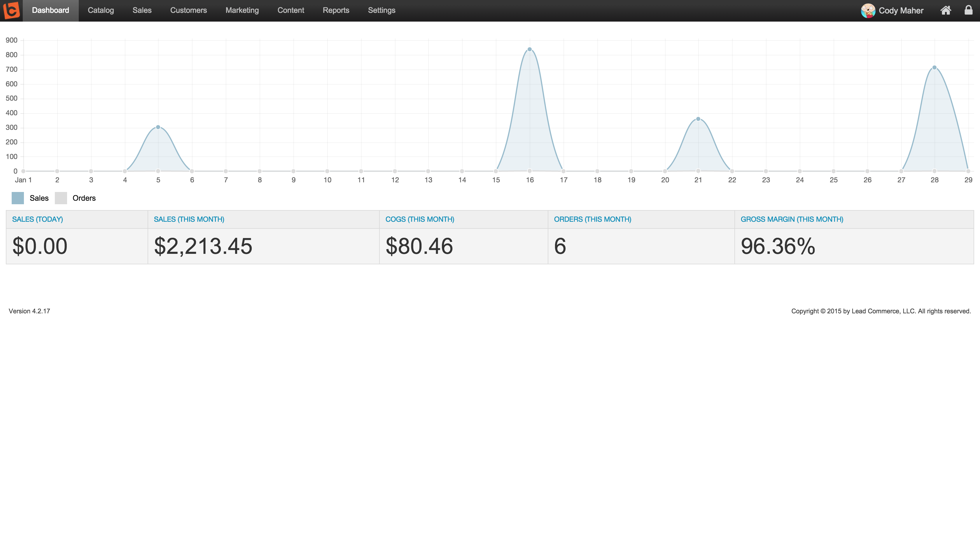
Task: Open the Content menu
Action: (291, 10)
